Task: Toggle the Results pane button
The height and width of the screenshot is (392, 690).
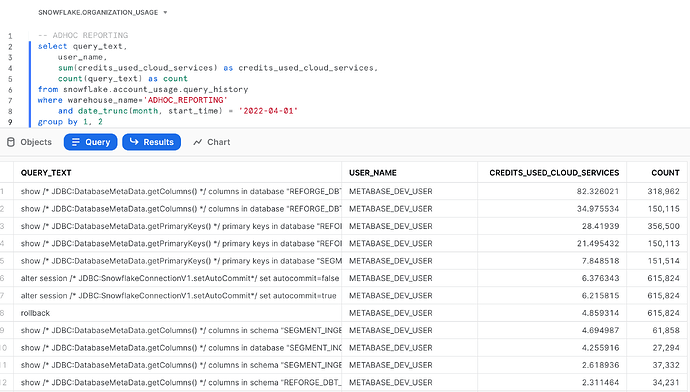Action: (x=151, y=142)
